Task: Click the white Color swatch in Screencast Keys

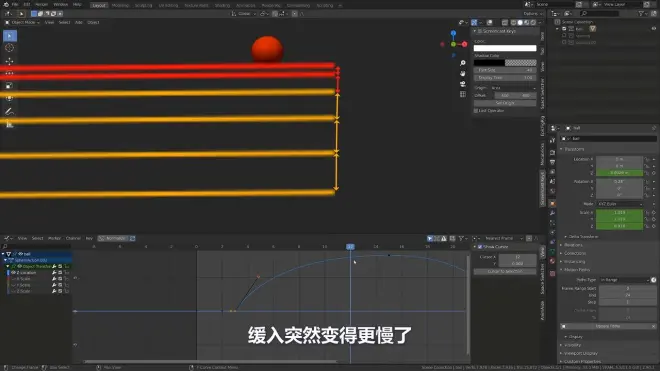Action: click(505, 48)
